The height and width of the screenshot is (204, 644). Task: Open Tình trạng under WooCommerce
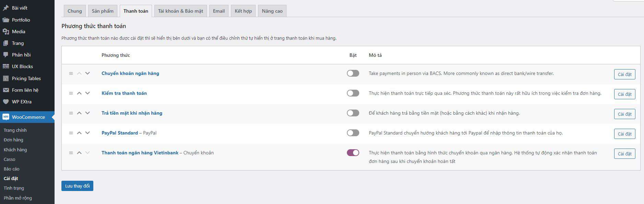14,188
